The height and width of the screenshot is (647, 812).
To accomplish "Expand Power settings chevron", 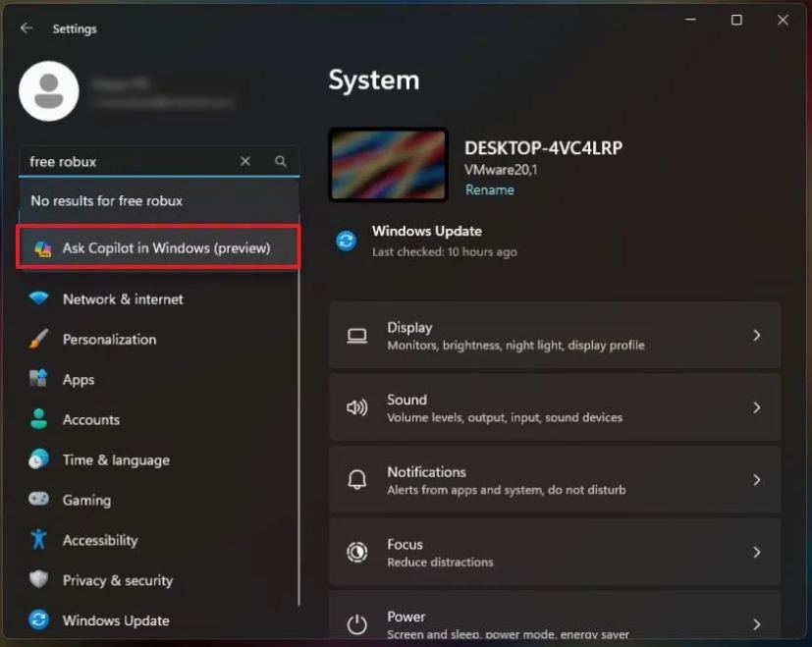I will pyautogui.click(x=757, y=624).
